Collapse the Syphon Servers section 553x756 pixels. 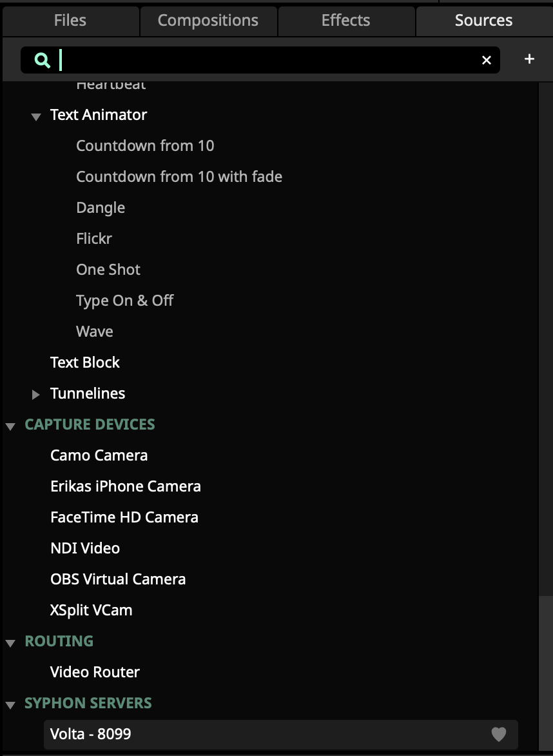pyautogui.click(x=10, y=704)
